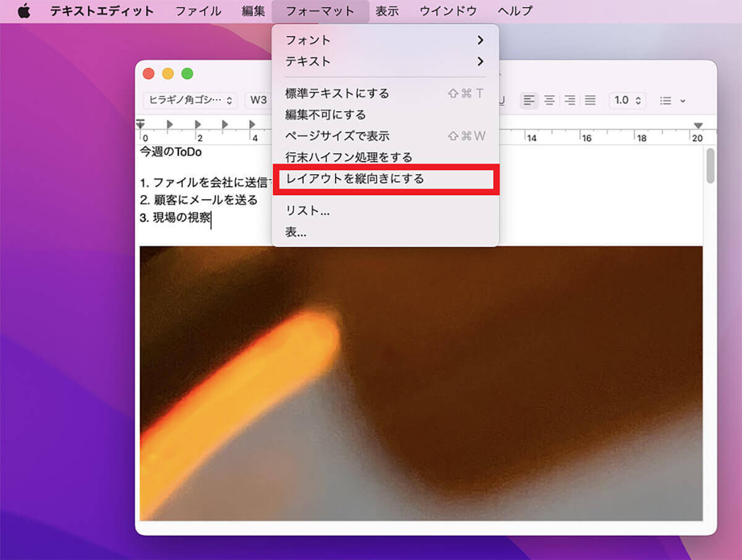Image resolution: width=742 pixels, height=560 pixels.
Task: Open the list bullets and numbering dropdown
Action: 672,100
